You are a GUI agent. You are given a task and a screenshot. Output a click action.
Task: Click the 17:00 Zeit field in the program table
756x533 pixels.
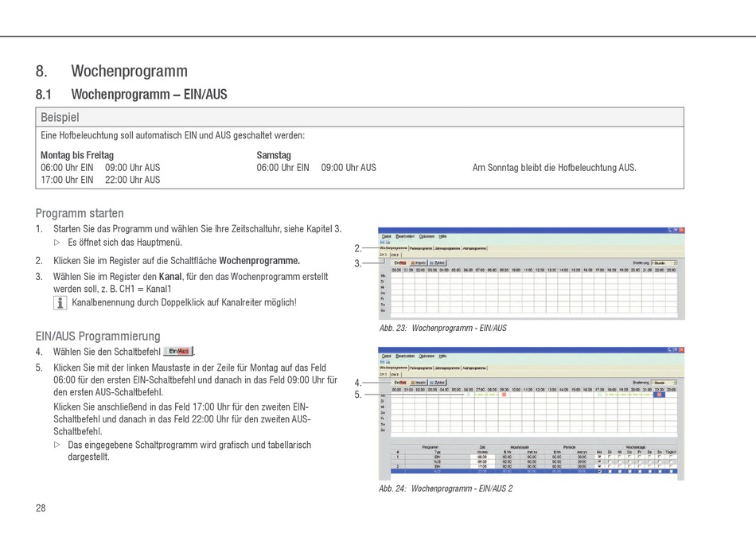pyautogui.click(x=482, y=466)
